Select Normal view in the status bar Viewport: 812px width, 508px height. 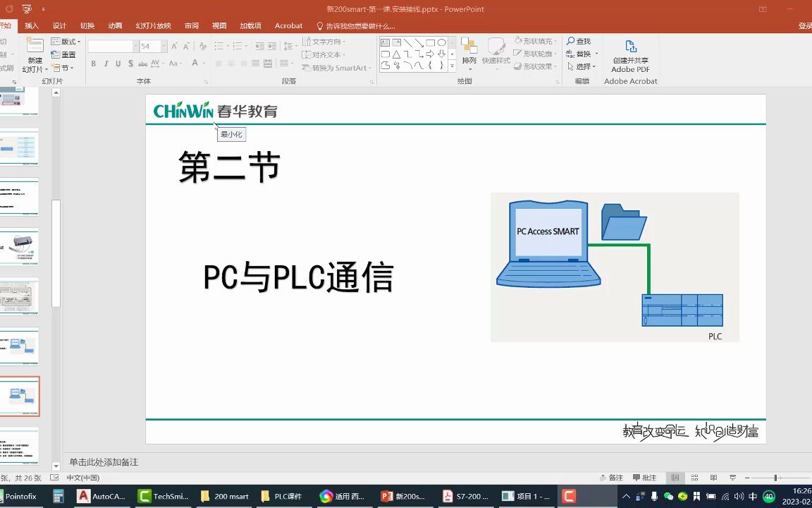pyautogui.click(x=675, y=478)
